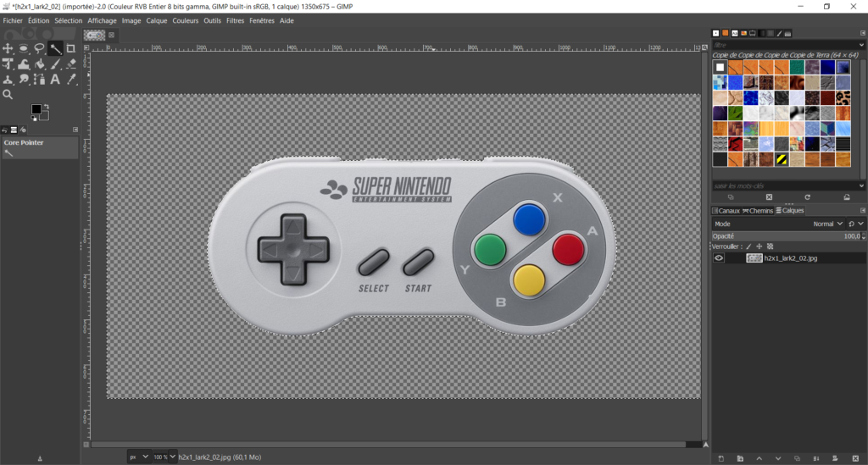Open selected pattern as image

click(847, 197)
